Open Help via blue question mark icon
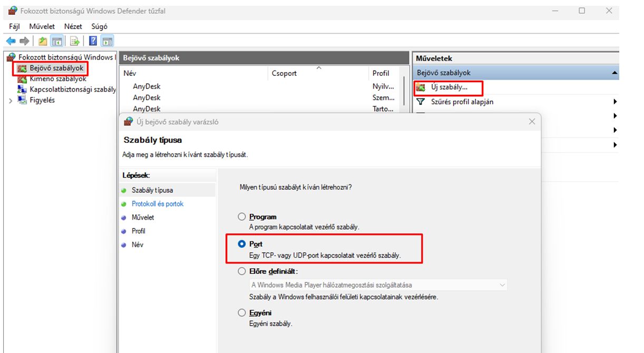The image size is (644, 353). click(x=93, y=41)
